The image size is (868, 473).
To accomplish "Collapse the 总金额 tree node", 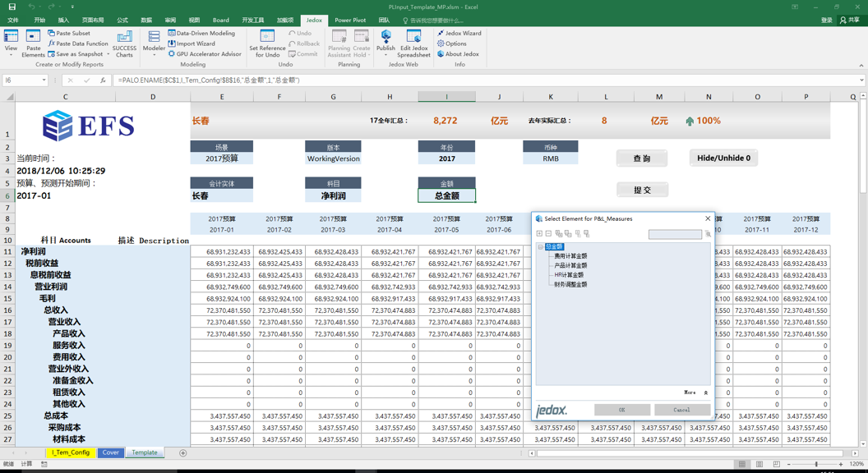I will point(540,246).
